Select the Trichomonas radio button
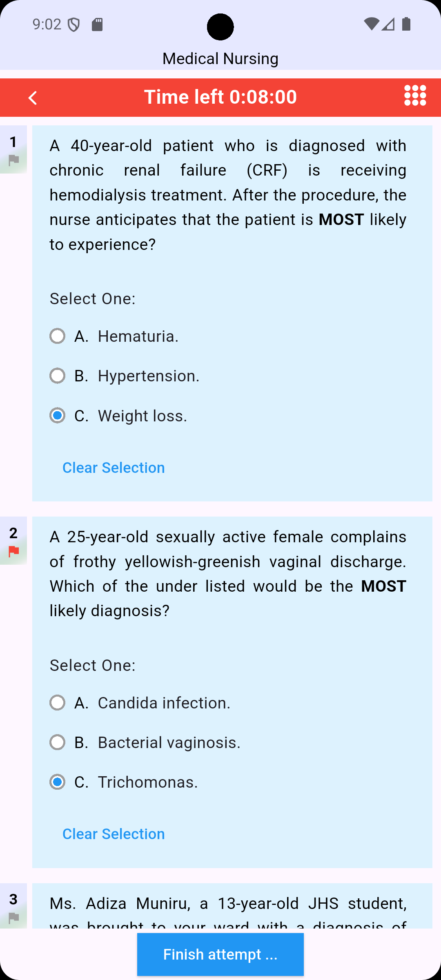441x980 pixels. 57,782
